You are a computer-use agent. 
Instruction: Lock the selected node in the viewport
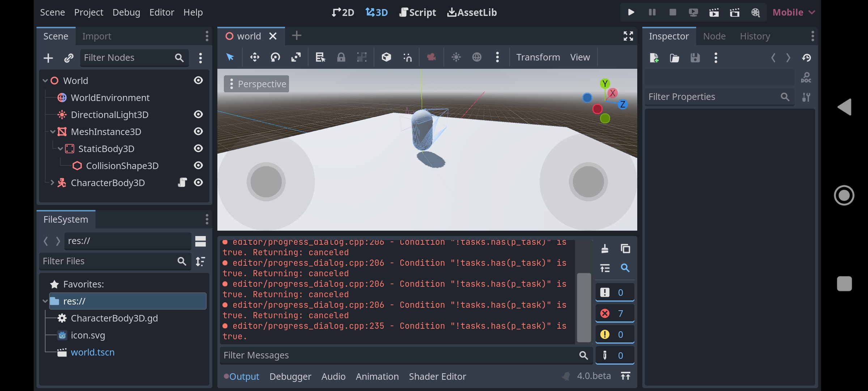pos(341,57)
